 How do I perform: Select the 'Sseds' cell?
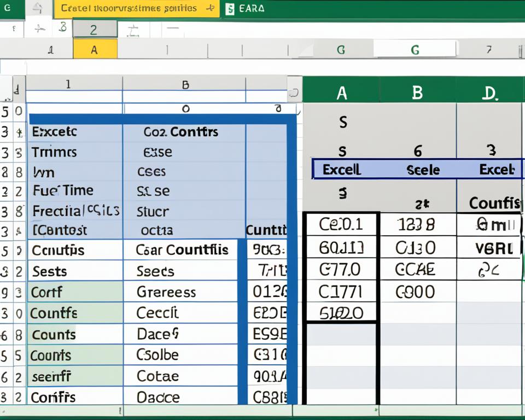pos(181,271)
